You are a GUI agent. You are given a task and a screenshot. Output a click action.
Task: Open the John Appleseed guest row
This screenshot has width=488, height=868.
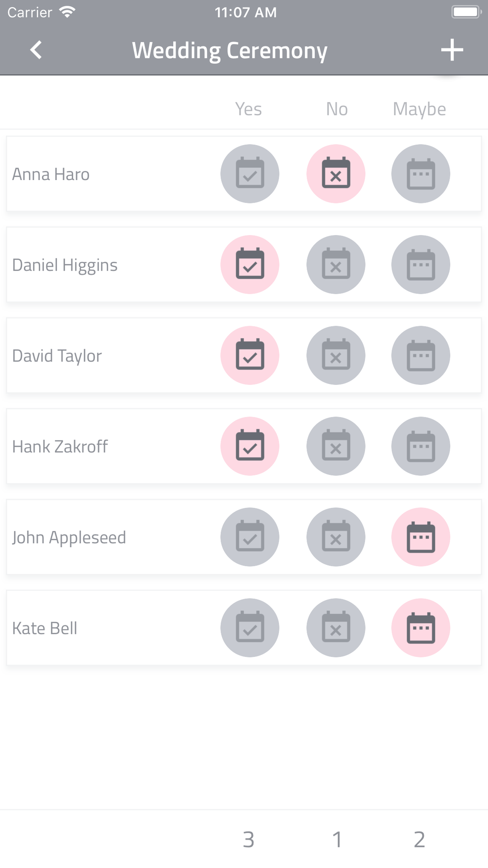click(69, 537)
